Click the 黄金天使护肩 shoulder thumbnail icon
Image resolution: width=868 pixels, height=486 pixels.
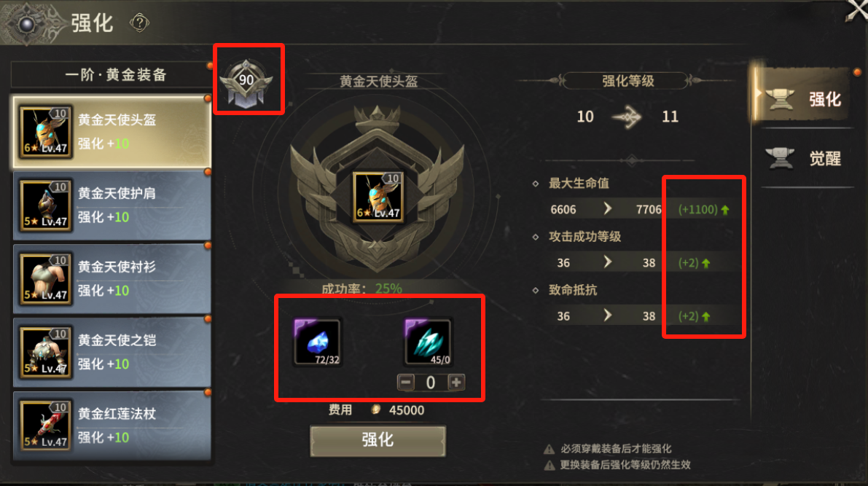tap(46, 205)
